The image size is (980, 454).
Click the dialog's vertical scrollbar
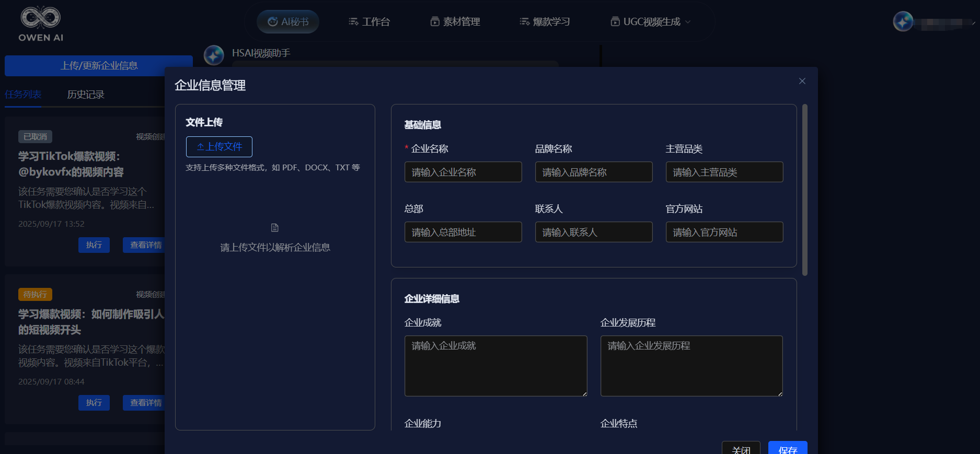point(805,190)
